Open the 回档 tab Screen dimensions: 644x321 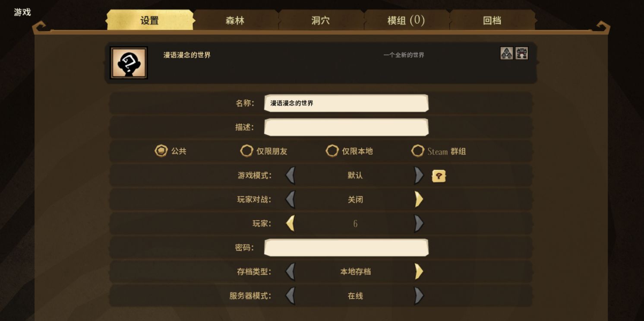(492, 20)
